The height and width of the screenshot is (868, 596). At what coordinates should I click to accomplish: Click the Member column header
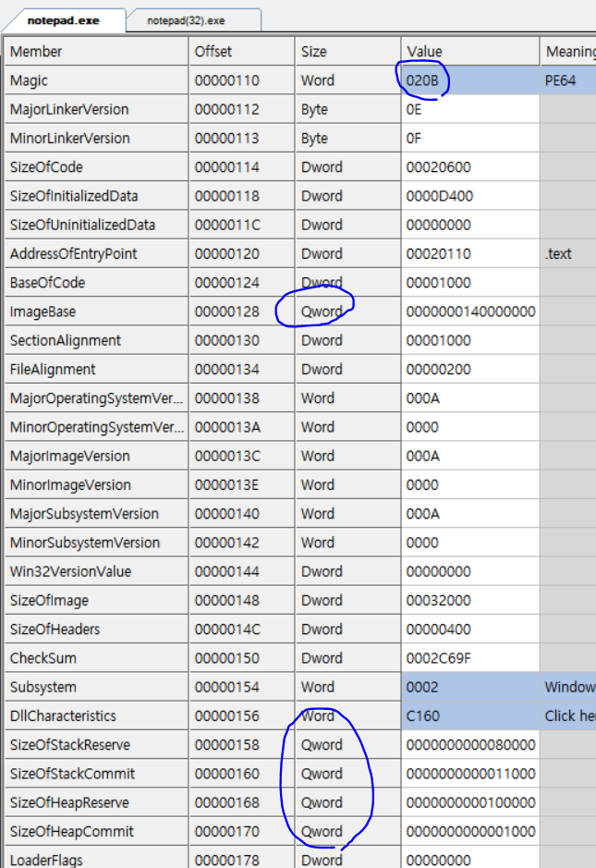click(96, 52)
